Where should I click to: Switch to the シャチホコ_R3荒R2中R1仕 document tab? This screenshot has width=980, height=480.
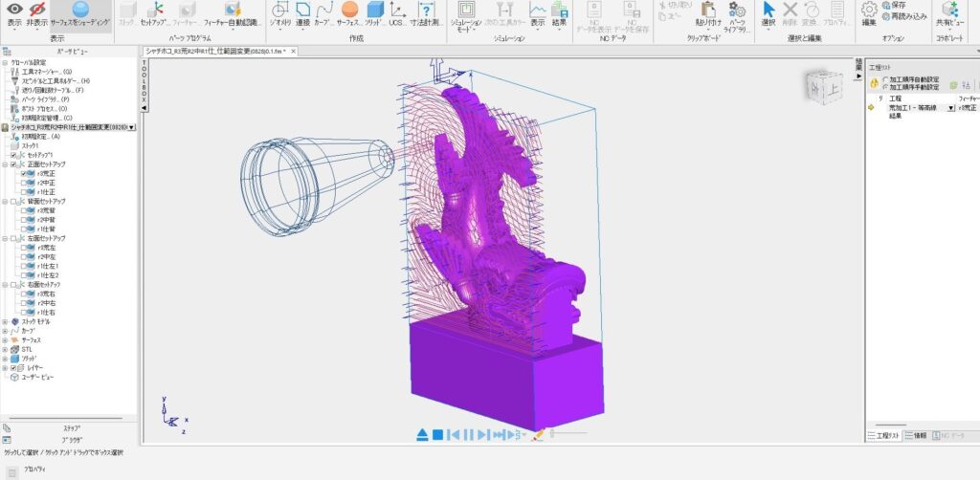click(215, 52)
